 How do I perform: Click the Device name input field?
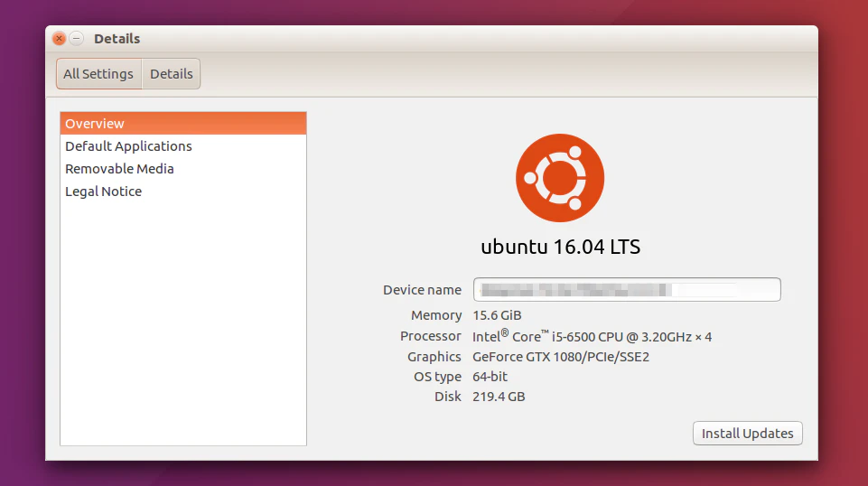coord(627,289)
